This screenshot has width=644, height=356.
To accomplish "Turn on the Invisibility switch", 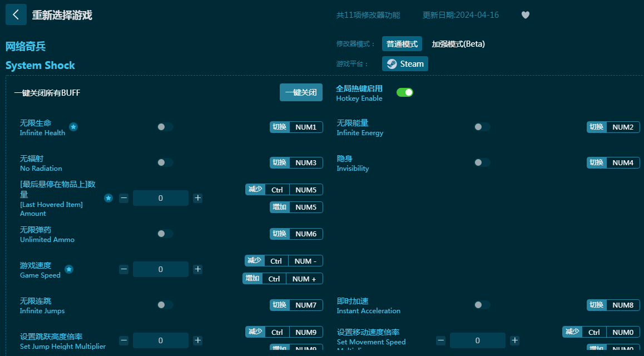I will click(482, 162).
